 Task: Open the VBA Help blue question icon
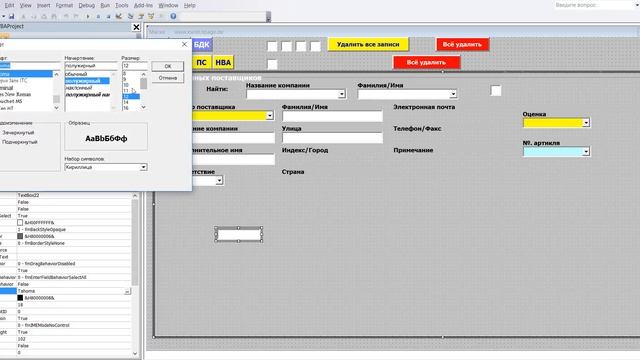[173, 16]
